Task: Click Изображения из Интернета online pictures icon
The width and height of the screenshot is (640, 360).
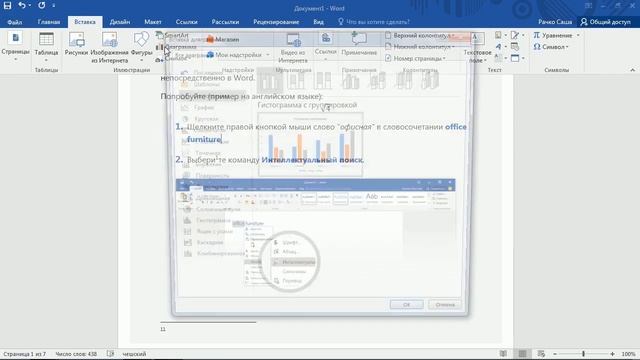Action: tap(109, 47)
